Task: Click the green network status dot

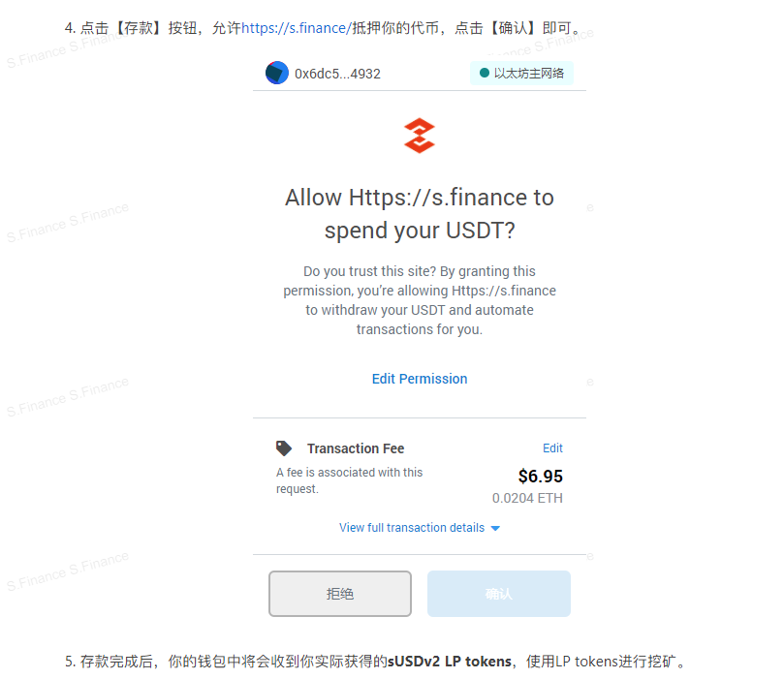Action: (484, 73)
